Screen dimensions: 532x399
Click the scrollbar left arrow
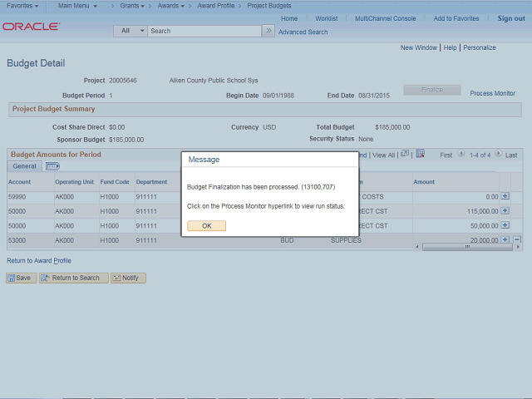point(417,247)
